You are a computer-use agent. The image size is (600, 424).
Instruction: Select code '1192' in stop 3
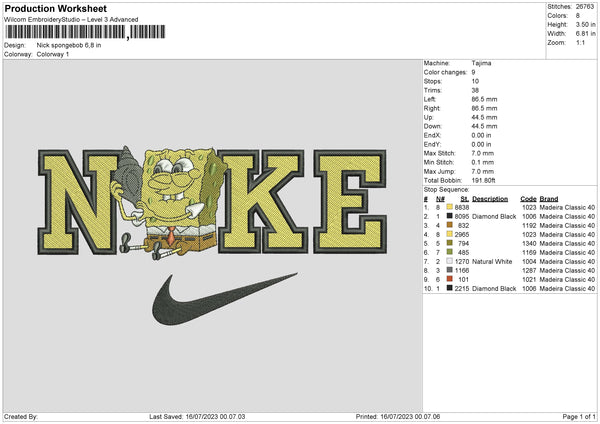pos(529,225)
